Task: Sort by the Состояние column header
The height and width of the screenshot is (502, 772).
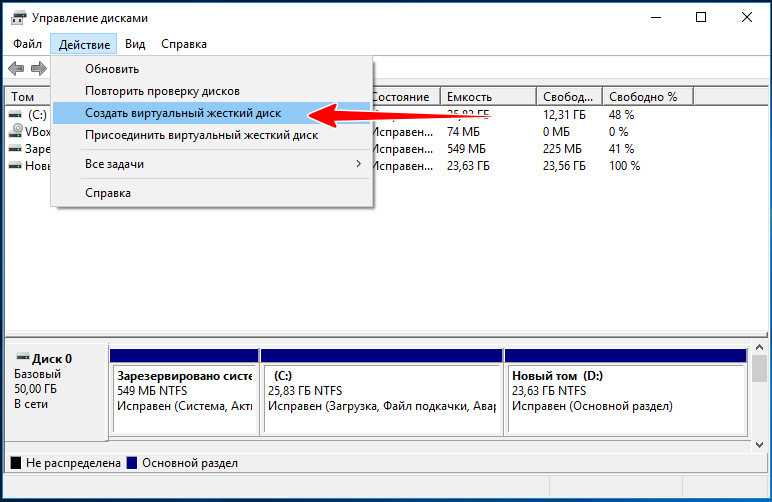Action: [x=406, y=97]
